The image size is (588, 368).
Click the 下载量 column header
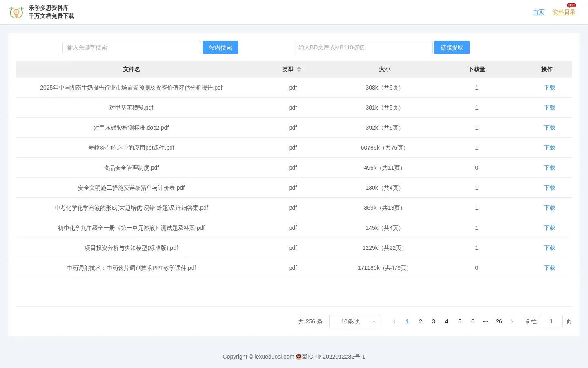coord(477,70)
